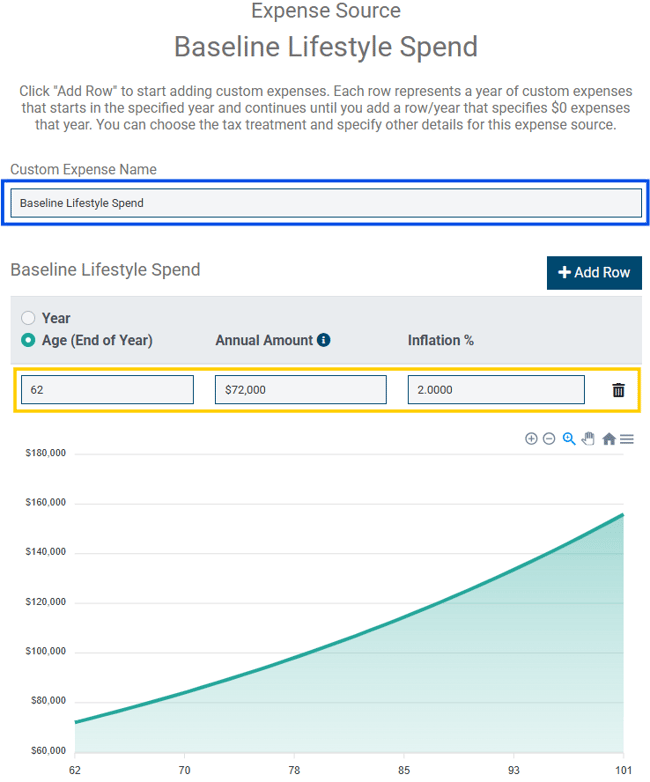Click the Add Row button
Image resolution: width=650 pixels, height=782 pixels.
[594, 273]
